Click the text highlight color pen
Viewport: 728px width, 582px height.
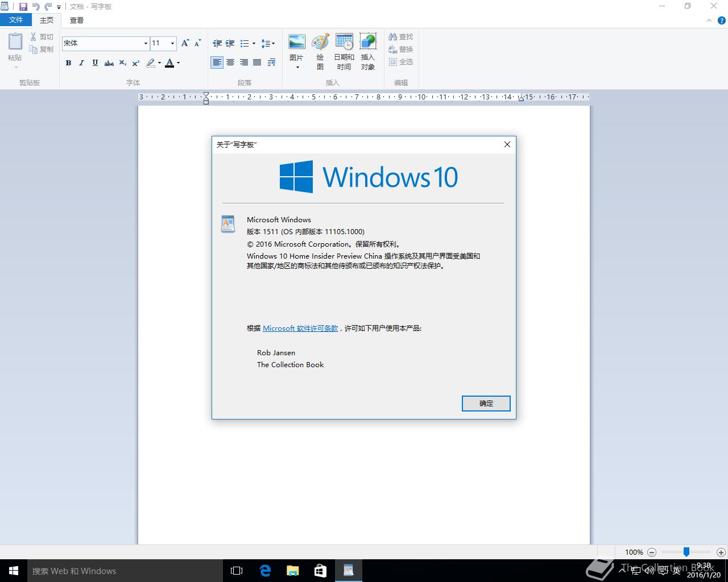[151, 63]
